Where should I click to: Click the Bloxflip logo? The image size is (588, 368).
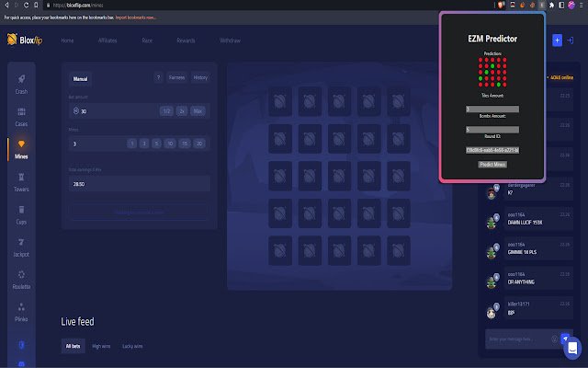coord(25,40)
